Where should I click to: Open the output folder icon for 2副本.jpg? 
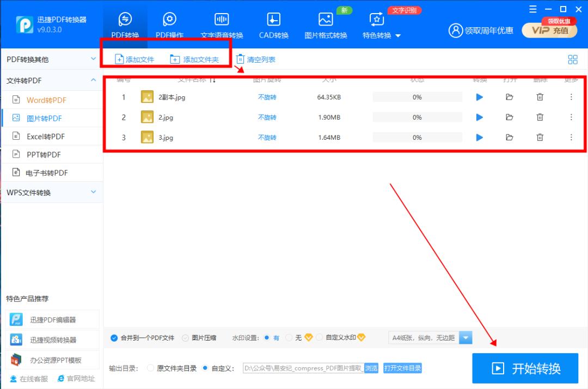509,97
